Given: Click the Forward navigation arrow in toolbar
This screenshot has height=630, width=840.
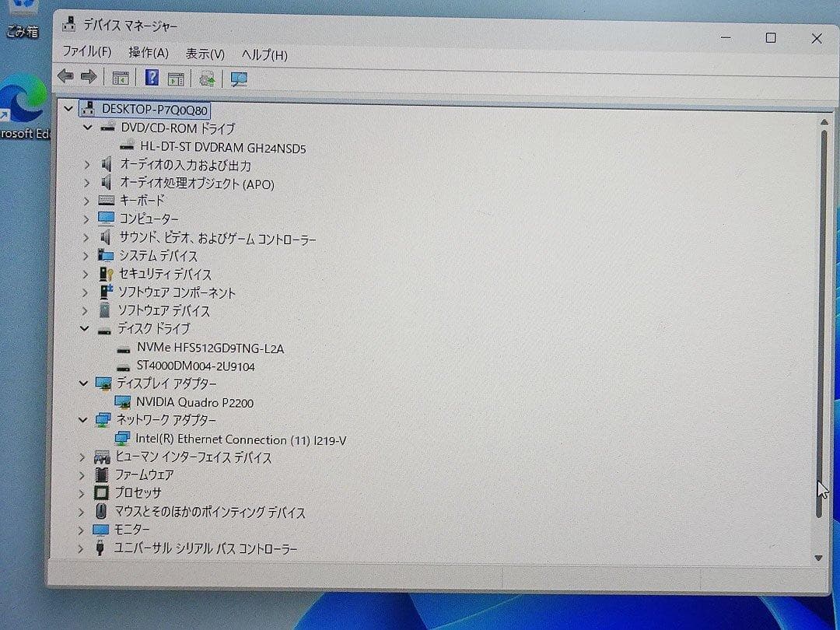Looking at the screenshot, I should [x=89, y=75].
